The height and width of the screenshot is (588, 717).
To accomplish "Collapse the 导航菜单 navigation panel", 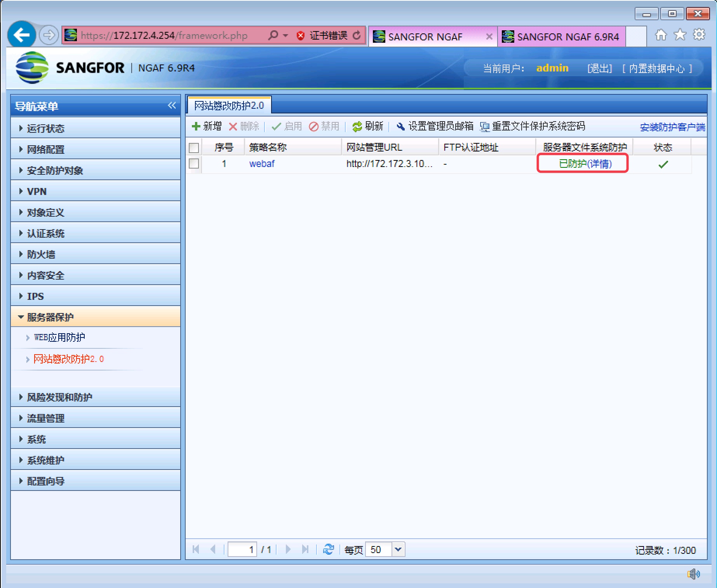I will [x=172, y=105].
